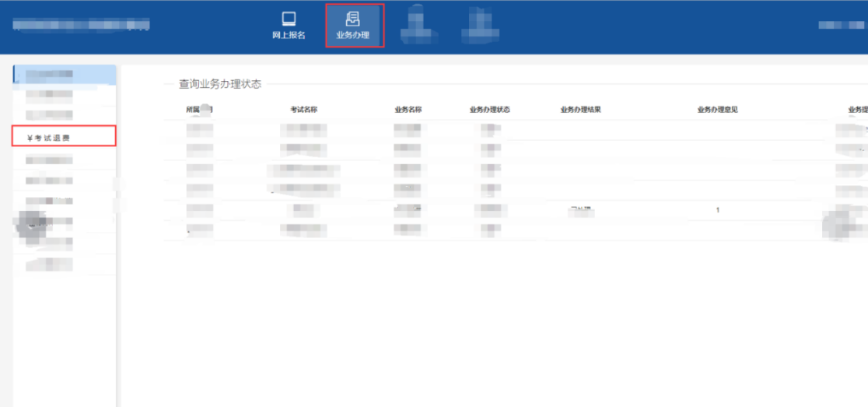Select the ¥考试退费 sidebar item
Screen dimensions: 868x407
click(x=64, y=138)
